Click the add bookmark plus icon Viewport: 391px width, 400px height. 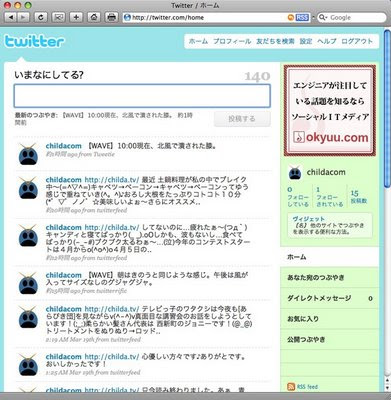tap(76, 17)
